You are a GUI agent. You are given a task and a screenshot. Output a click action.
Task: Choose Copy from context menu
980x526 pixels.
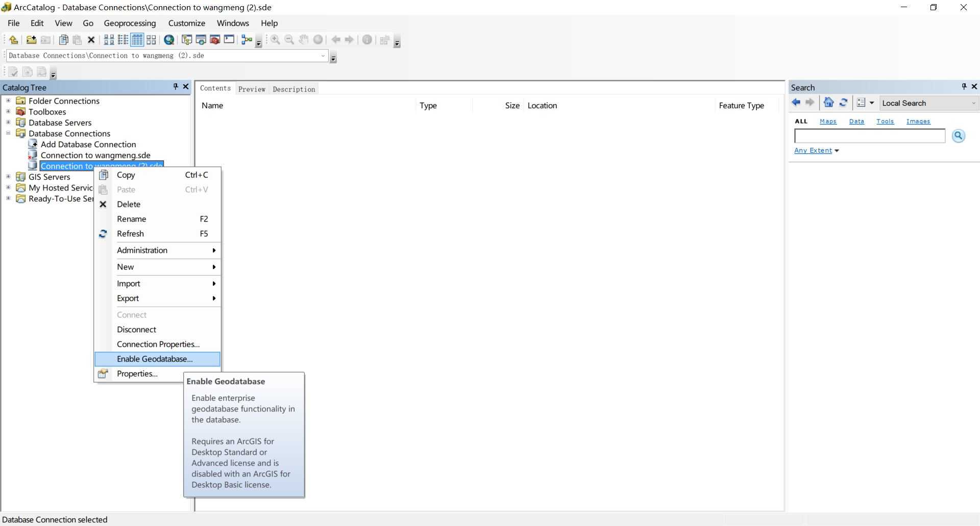coord(157,175)
